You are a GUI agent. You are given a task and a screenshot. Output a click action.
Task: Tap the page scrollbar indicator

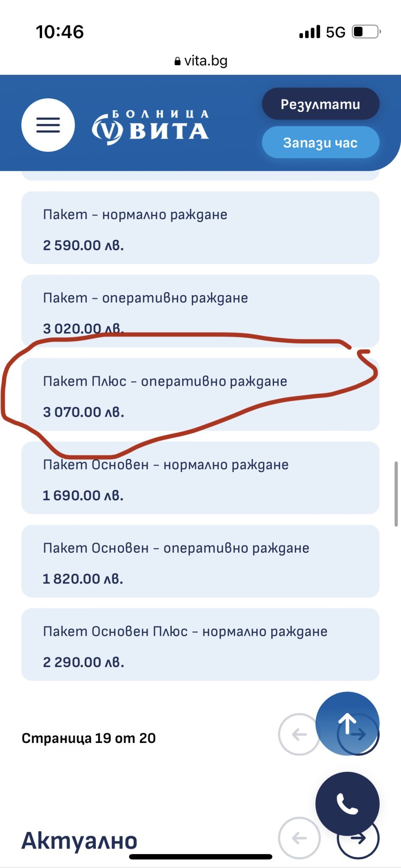click(396, 494)
